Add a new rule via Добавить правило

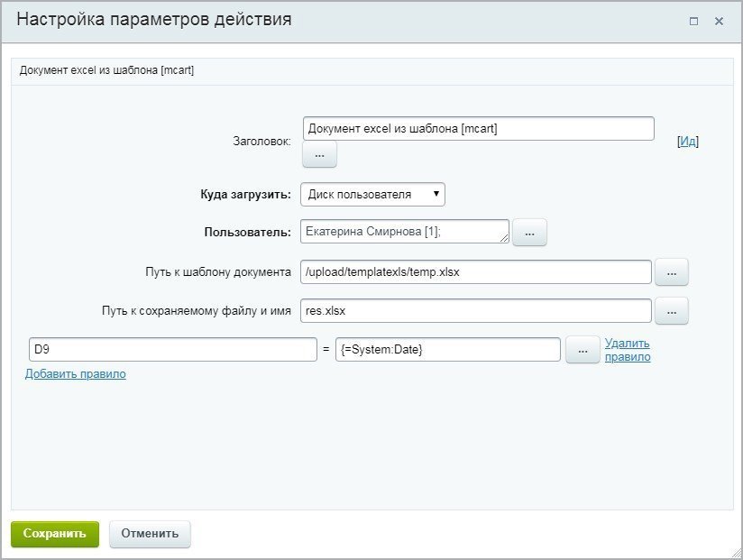pyautogui.click(x=76, y=374)
